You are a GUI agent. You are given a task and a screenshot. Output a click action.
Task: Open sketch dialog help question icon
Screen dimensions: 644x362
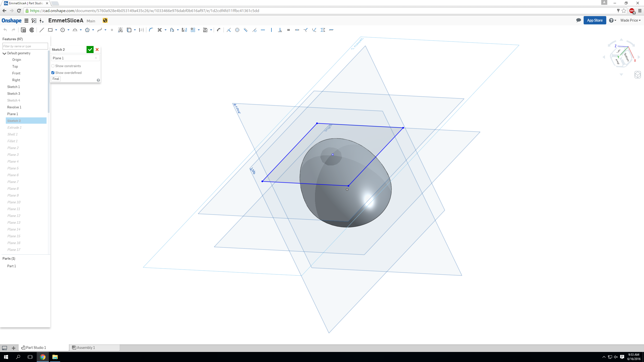point(98,80)
